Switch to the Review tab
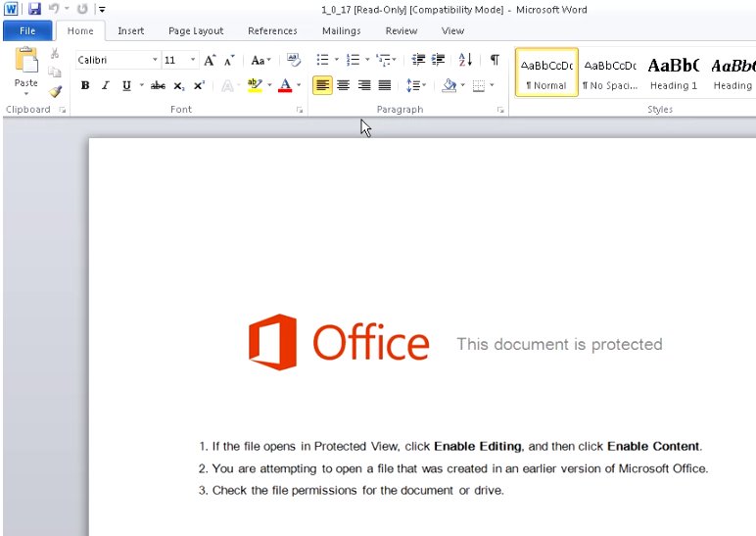756x536 pixels. [402, 31]
